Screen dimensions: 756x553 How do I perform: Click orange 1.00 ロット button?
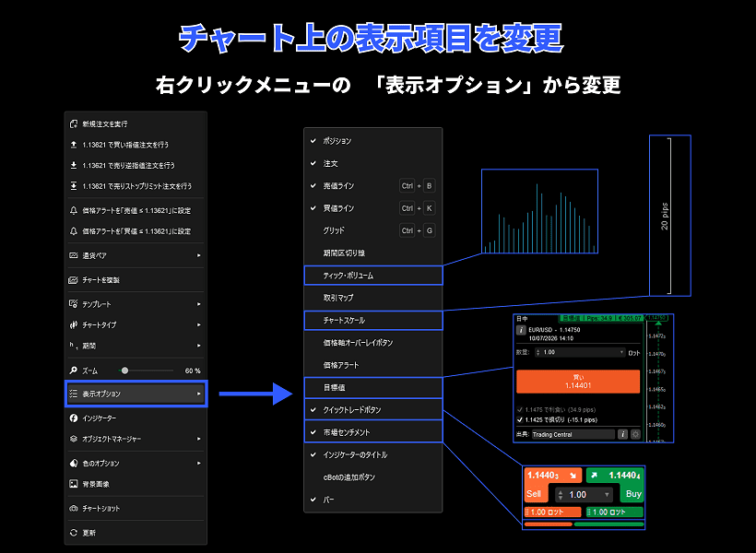click(x=552, y=512)
